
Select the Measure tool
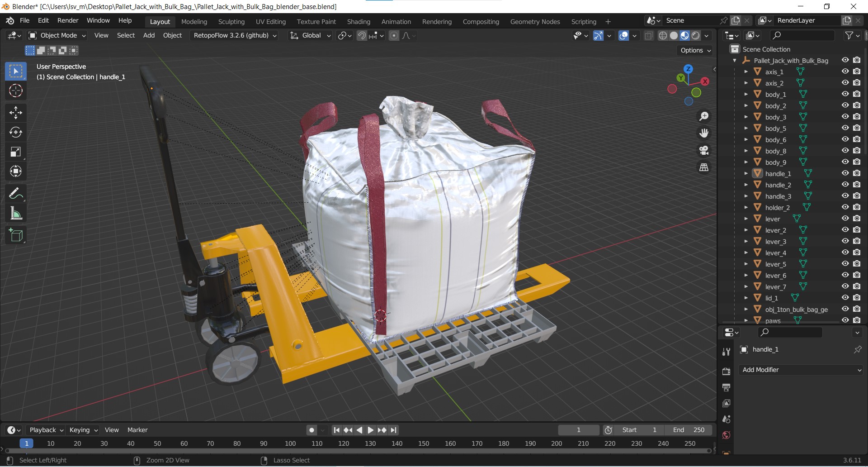click(16, 213)
